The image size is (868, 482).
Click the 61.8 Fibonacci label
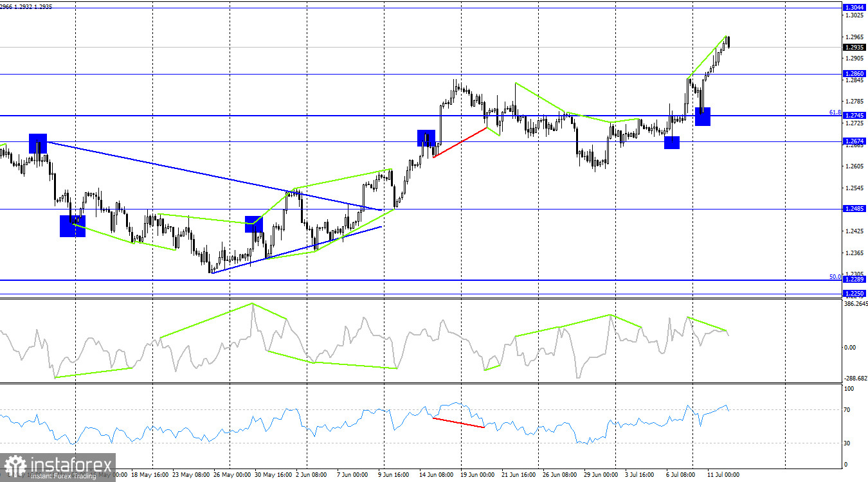point(835,112)
